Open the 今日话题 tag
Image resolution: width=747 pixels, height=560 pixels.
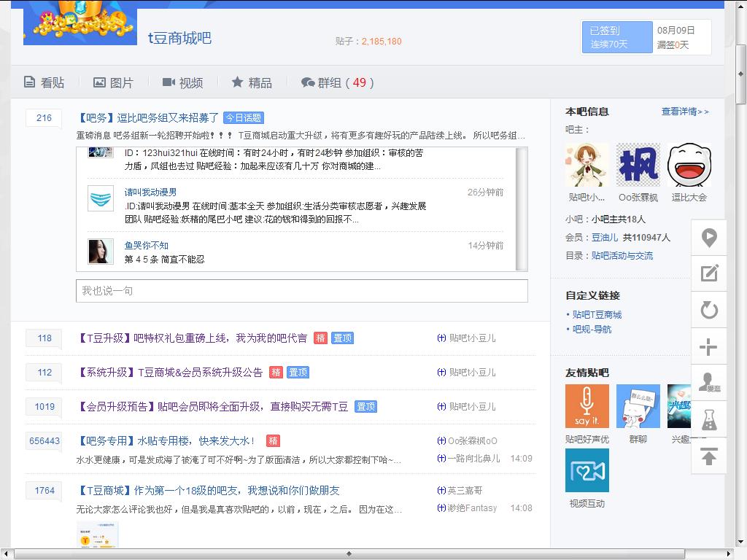point(243,118)
